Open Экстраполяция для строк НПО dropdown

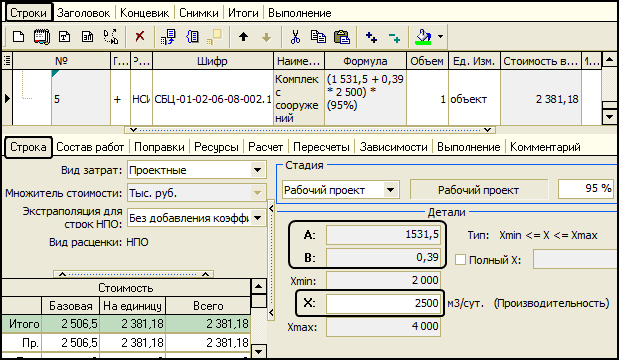point(257,218)
